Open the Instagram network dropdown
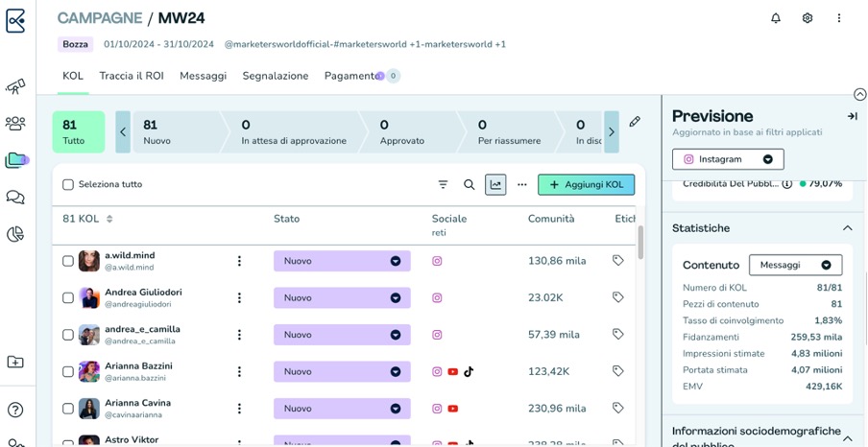 (x=728, y=159)
